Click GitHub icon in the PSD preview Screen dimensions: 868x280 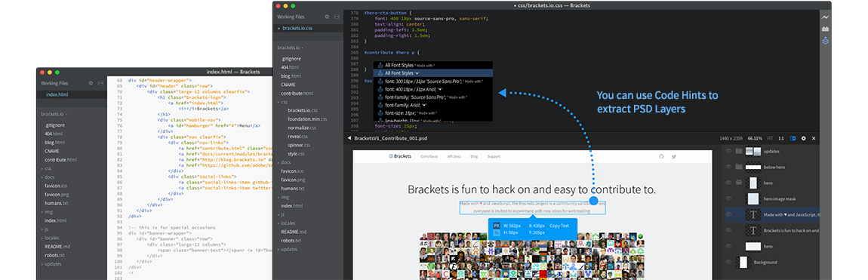pos(661,156)
